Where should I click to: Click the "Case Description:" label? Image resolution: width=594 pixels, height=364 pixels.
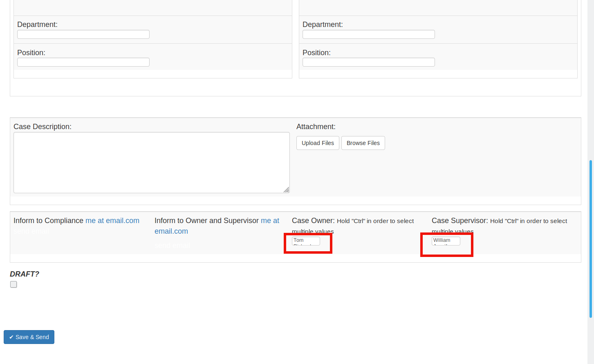coord(43,127)
